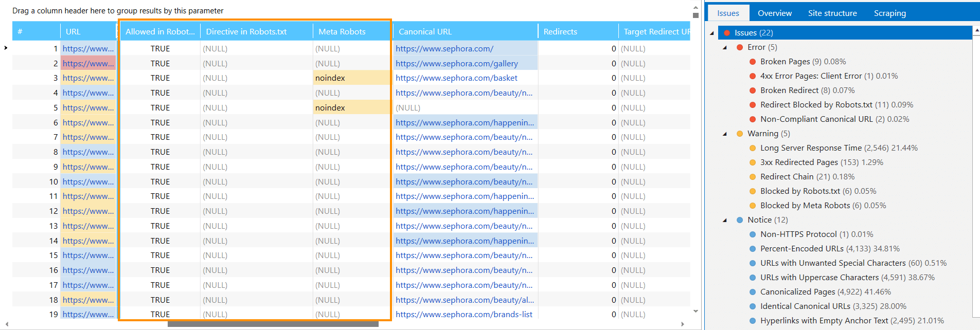Click TRUE cell in row 1

coord(160,49)
